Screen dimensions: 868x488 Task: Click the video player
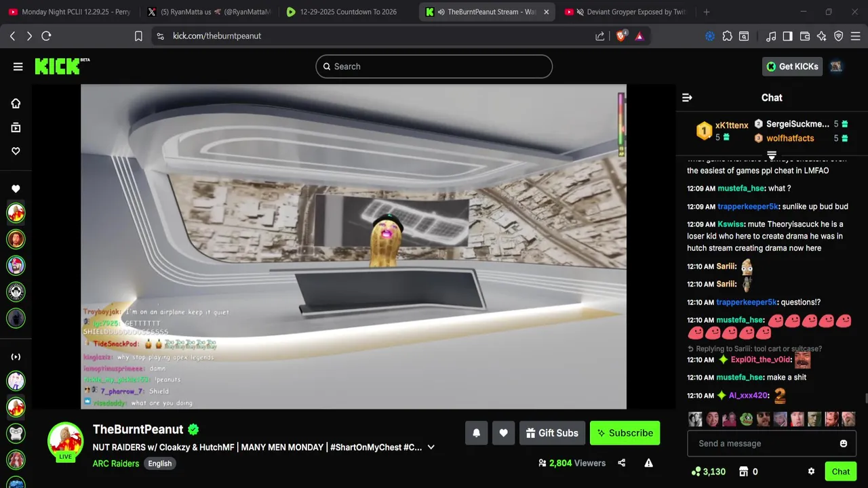pyautogui.click(x=353, y=247)
